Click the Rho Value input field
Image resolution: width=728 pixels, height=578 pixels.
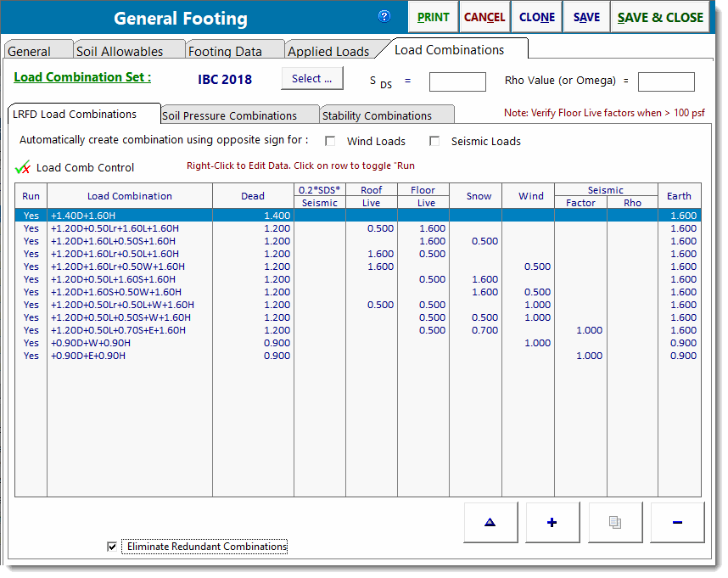click(666, 81)
